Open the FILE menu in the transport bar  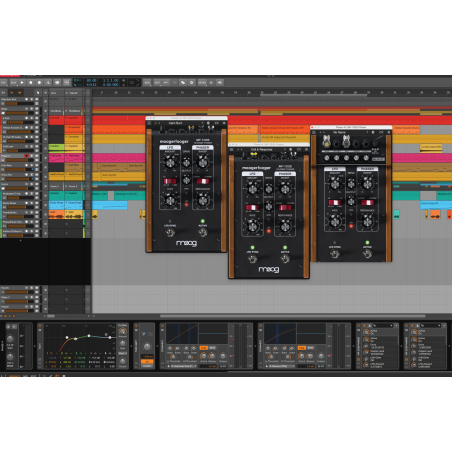click(x=4, y=82)
